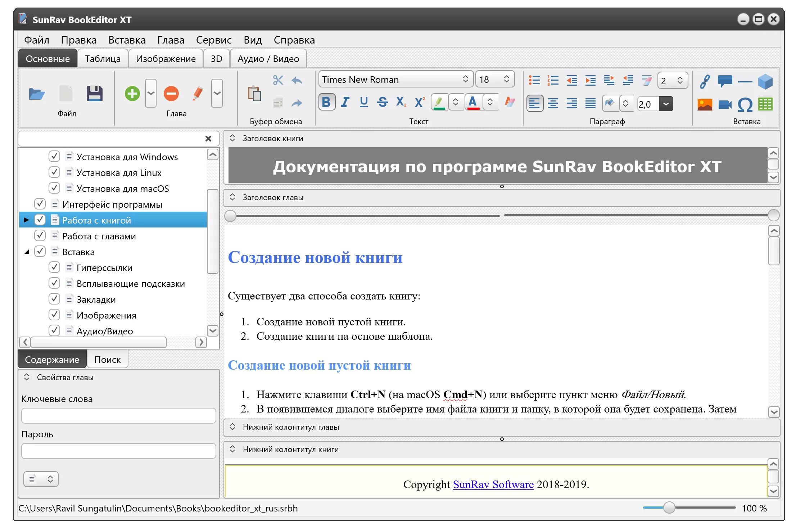Image resolution: width=796 pixels, height=532 pixels.
Task: Click the justify paragraph alignment icon
Action: tap(590, 104)
